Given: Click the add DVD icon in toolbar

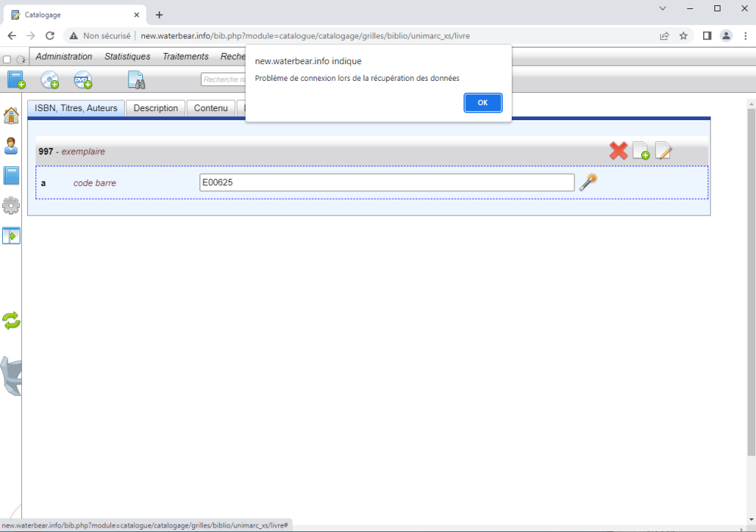Looking at the screenshot, I should pyautogui.click(x=82, y=79).
